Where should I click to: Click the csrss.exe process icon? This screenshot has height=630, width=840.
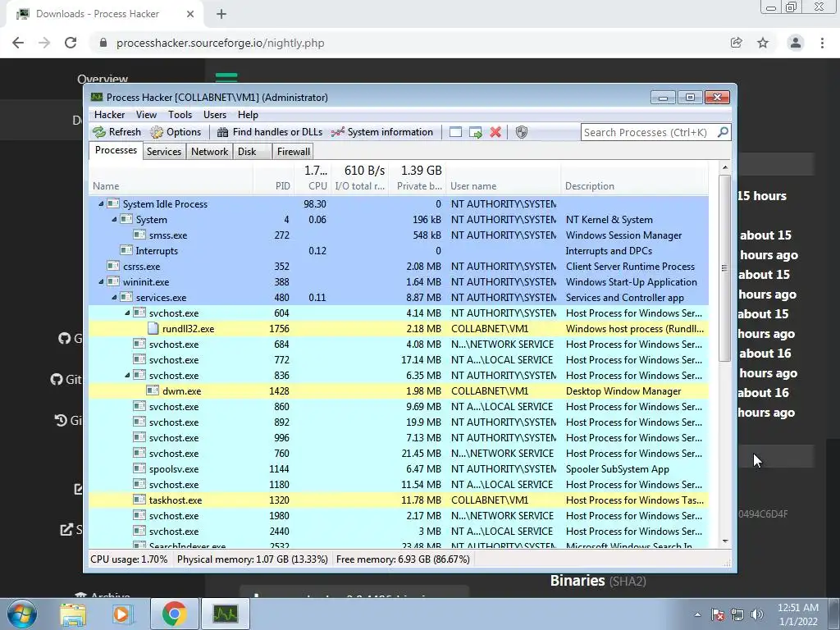[x=113, y=266]
